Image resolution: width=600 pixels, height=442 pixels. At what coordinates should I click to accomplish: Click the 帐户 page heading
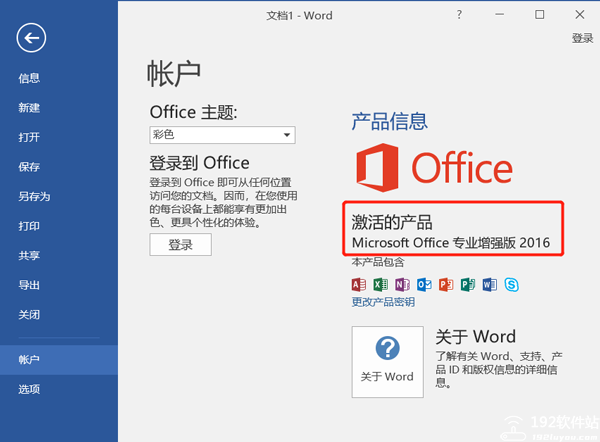tap(174, 73)
